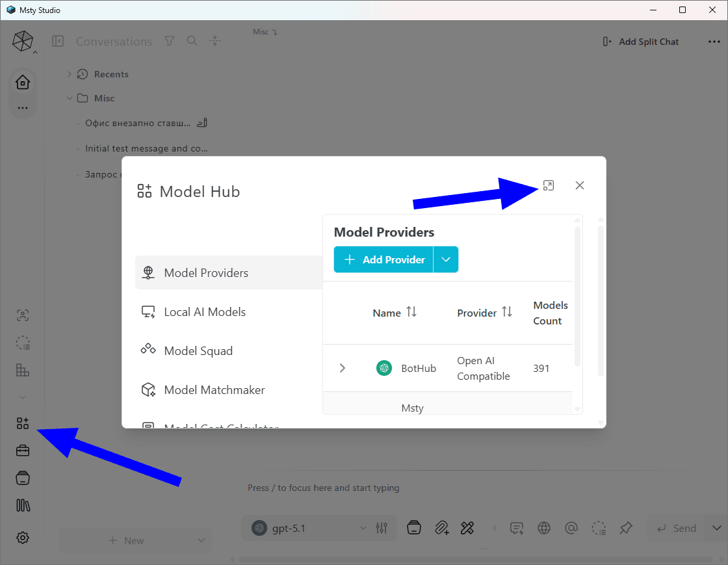Close the Model Hub dialog
The height and width of the screenshot is (565, 728).
point(579,186)
